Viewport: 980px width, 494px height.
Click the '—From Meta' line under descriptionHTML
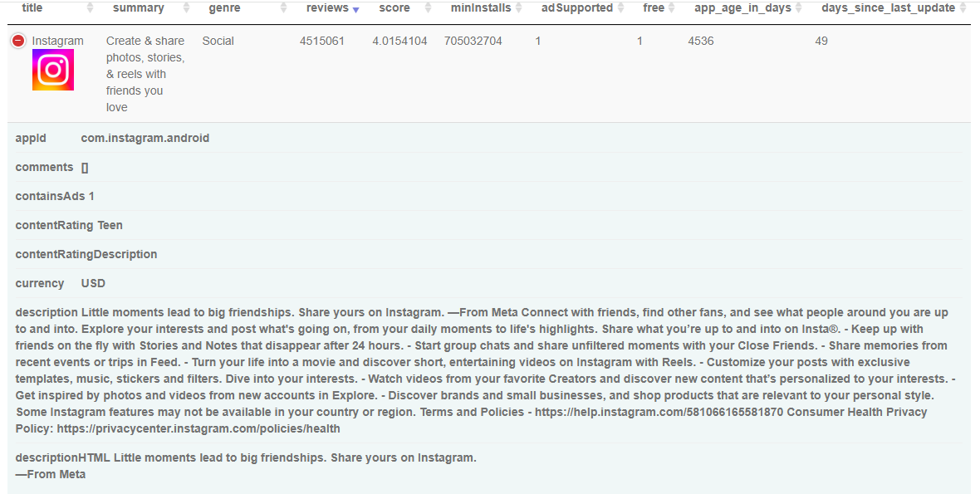51,474
